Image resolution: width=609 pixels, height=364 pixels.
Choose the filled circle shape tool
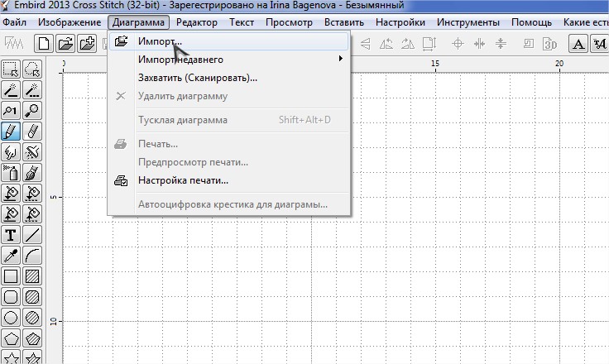(x=33, y=318)
